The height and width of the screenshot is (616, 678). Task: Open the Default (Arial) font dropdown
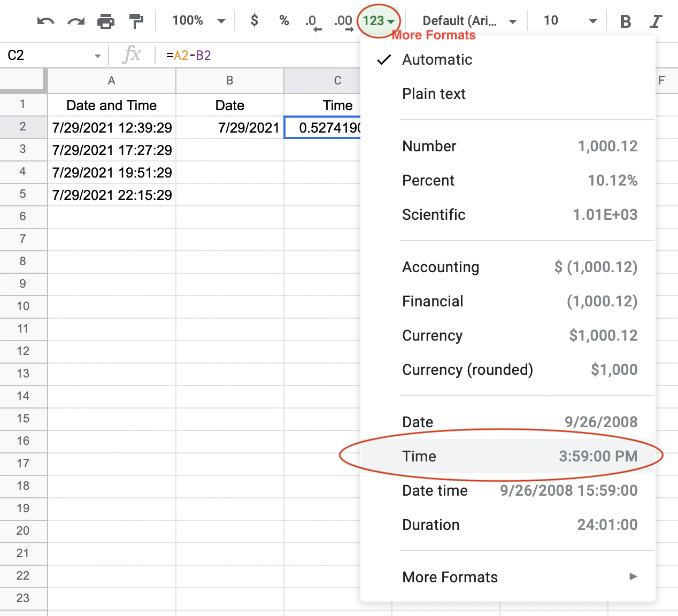click(x=469, y=21)
